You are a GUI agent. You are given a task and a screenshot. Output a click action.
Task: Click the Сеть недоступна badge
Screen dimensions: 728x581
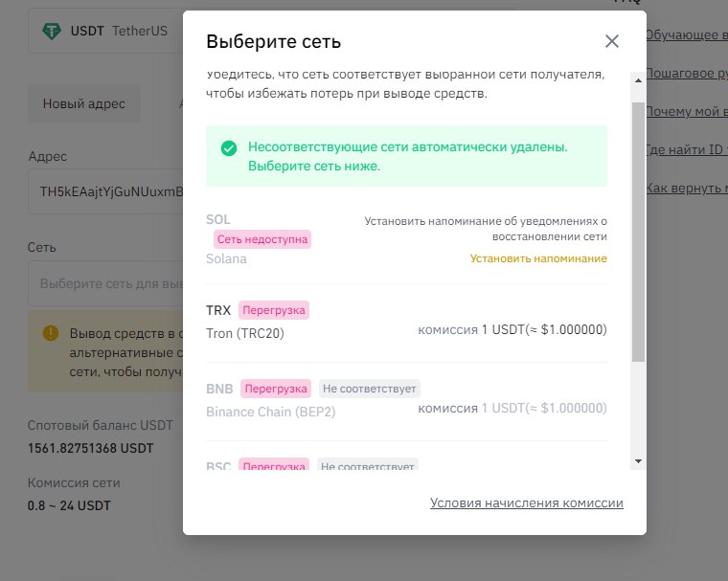262,239
